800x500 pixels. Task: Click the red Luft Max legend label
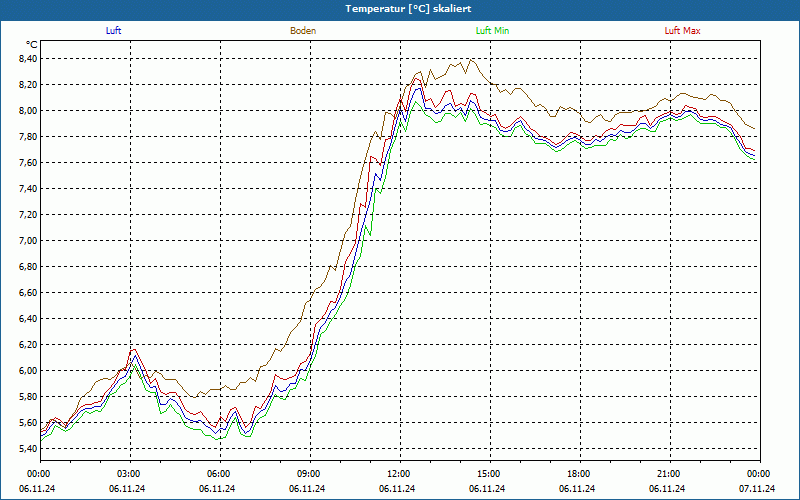pos(682,31)
